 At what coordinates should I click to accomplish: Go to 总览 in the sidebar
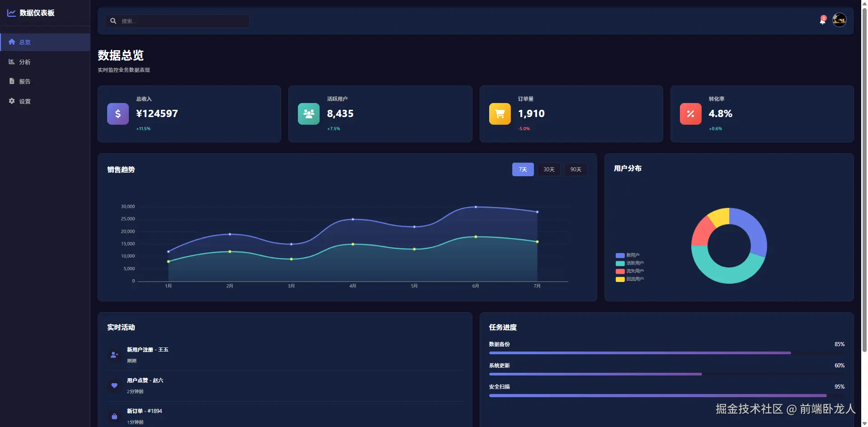pyautogui.click(x=45, y=42)
